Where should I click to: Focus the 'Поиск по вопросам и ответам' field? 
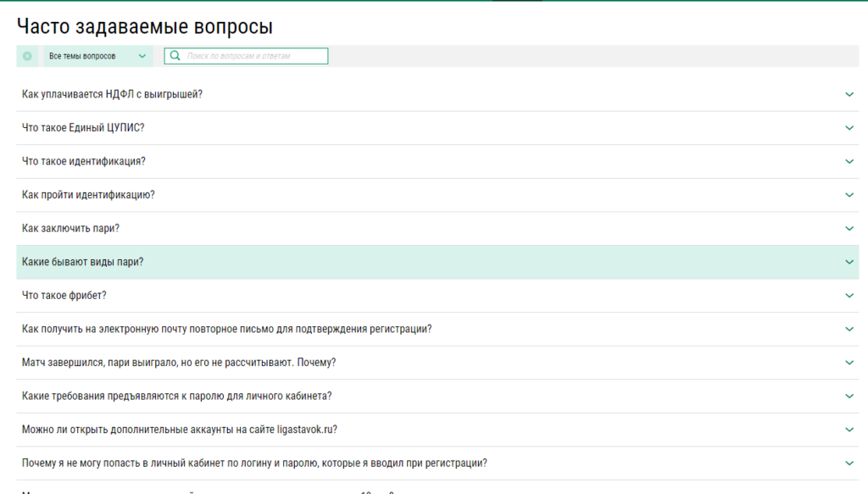pos(246,56)
